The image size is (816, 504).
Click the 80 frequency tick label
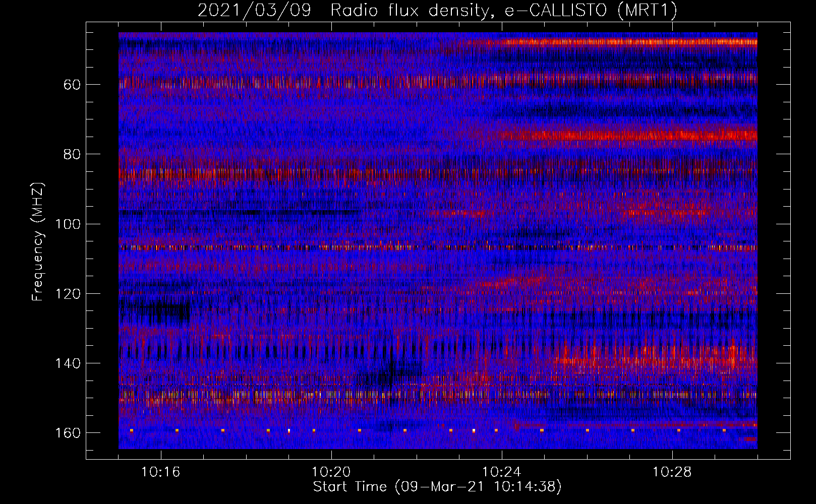72,154
